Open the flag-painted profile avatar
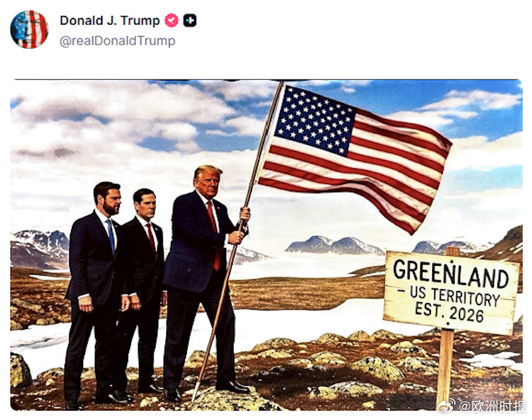This screenshot has width=532, height=420. point(29,29)
